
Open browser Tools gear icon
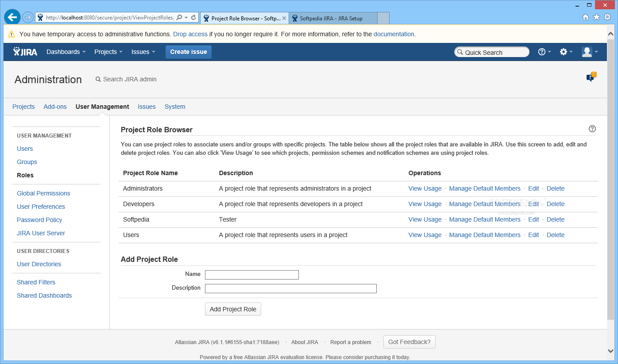[607, 17]
